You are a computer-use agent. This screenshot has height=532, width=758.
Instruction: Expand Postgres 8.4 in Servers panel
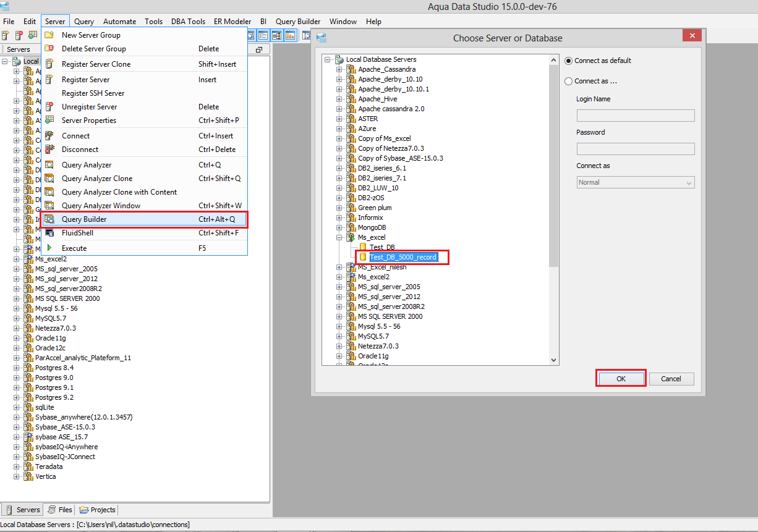click(x=17, y=368)
